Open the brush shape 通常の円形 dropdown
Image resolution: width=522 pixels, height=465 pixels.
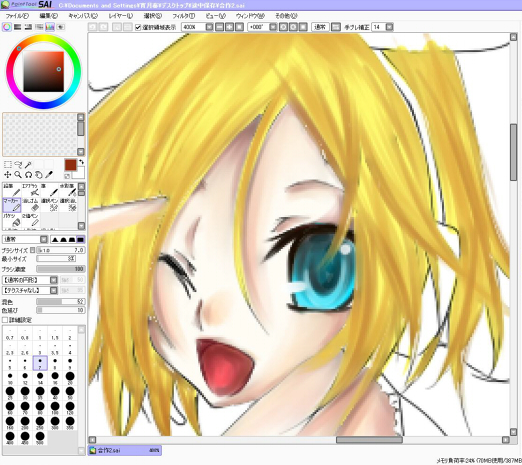(x=54, y=280)
